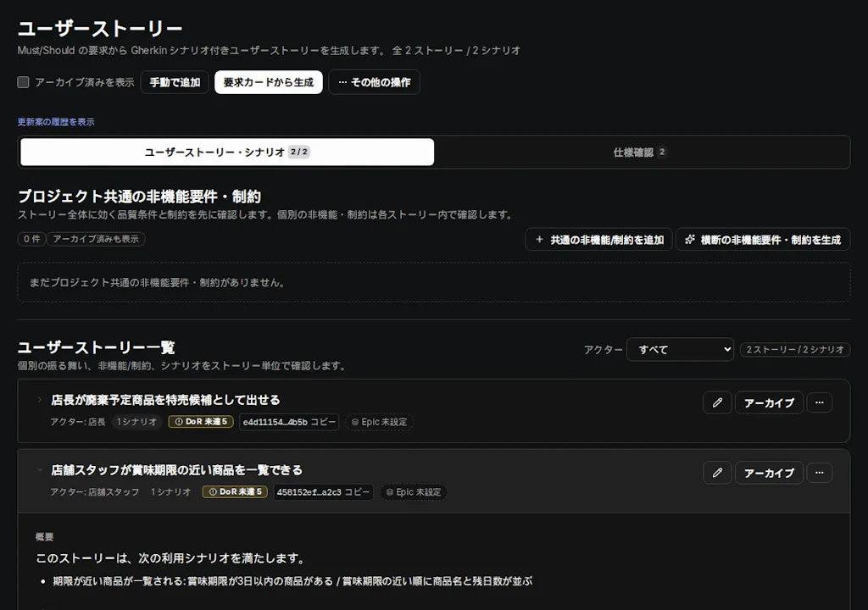The image size is (868, 610).
Task: Switch to the 仕様確認 tab
Action: [x=640, y=152]
